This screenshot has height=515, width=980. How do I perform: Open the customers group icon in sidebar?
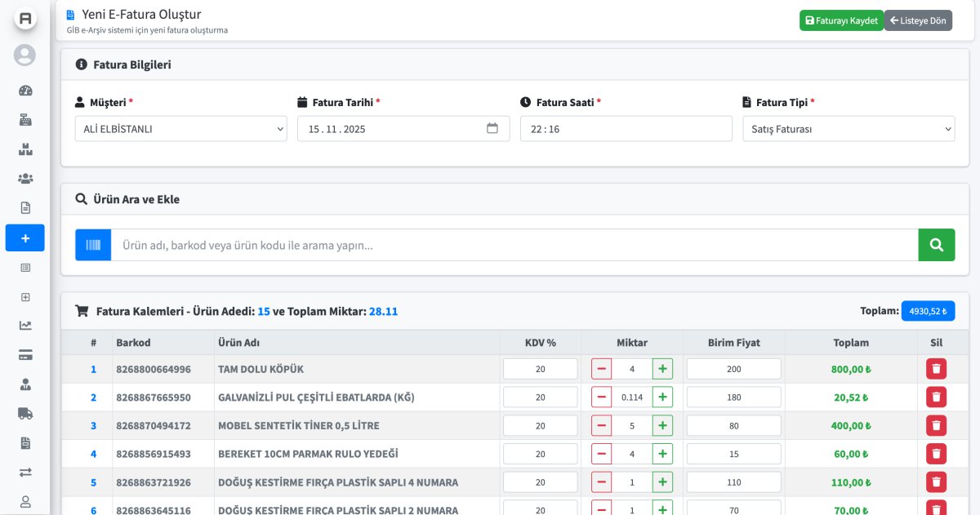(x=25, y=178)
